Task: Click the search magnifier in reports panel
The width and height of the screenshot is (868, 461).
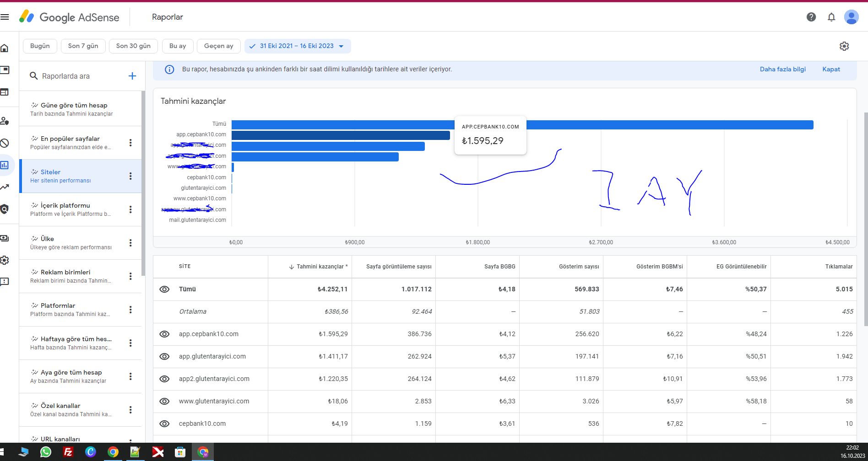Action: point(34,76)
